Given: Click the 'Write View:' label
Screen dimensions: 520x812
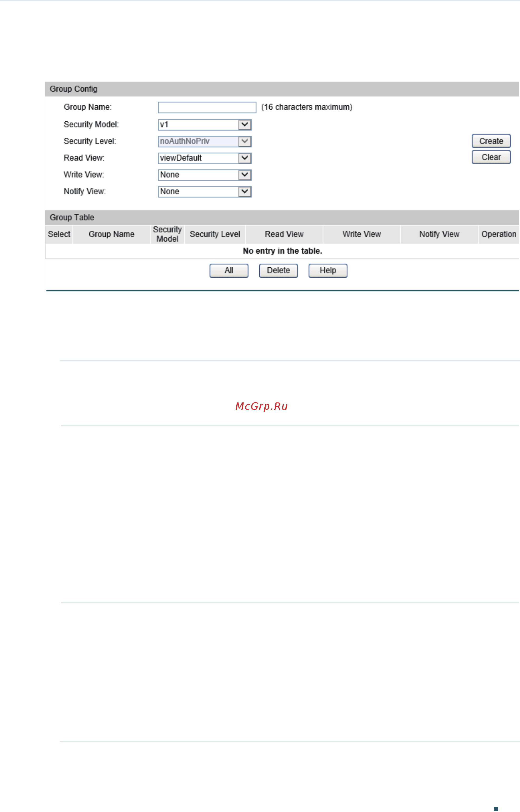Looking at the screenshot, I should pos(84,175).
